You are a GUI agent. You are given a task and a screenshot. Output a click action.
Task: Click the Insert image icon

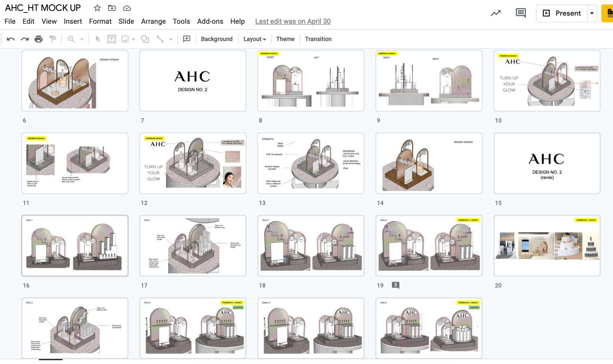125,39
